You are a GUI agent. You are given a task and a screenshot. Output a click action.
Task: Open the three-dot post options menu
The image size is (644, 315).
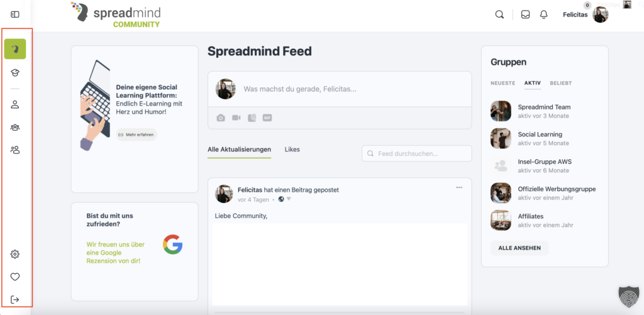(x=459, y=187)
